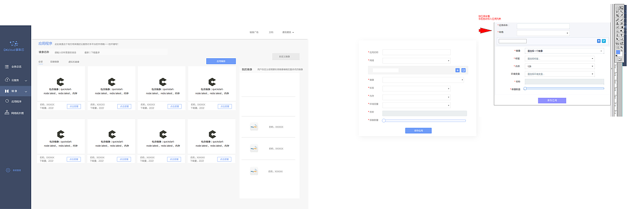Click the blue 保存应用 button in center form

[418, 131]
